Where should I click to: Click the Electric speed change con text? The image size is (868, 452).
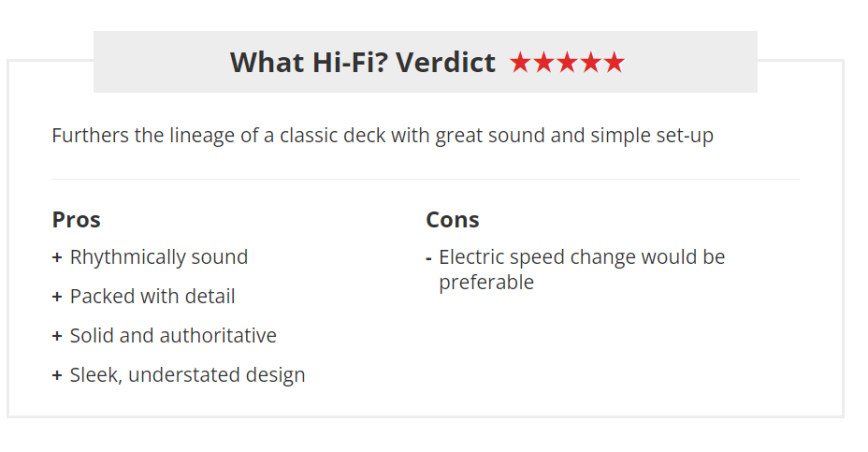coord(582,269)
